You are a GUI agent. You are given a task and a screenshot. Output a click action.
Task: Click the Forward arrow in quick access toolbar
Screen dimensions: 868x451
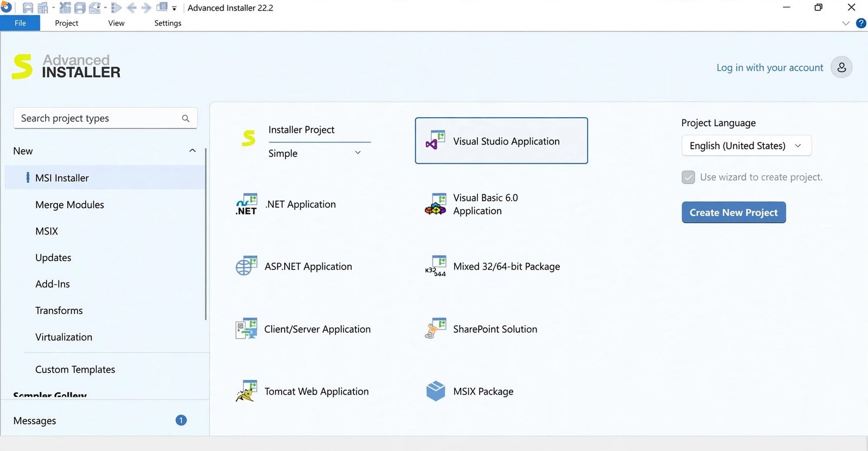click(x=146, y=8)
